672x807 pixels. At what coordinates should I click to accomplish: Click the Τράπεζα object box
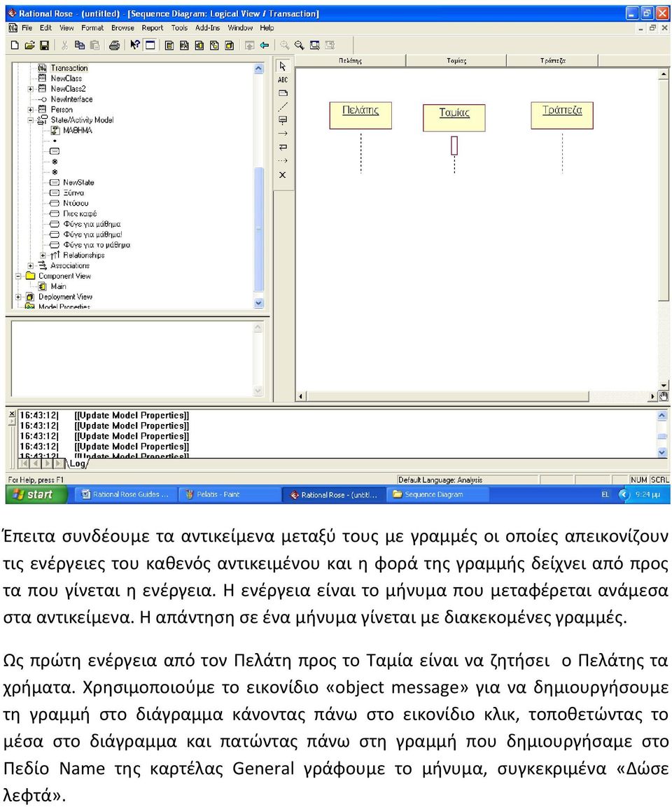coord(562,115)
